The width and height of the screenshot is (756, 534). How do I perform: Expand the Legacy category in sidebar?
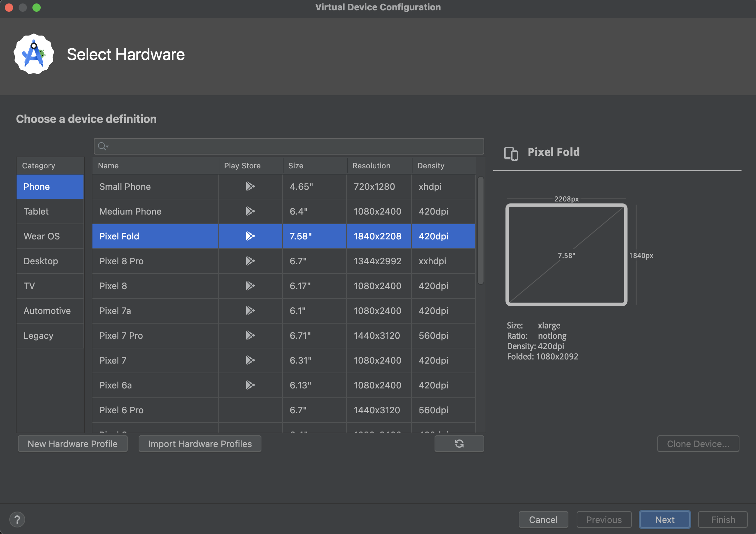click(x=38, y=335)
